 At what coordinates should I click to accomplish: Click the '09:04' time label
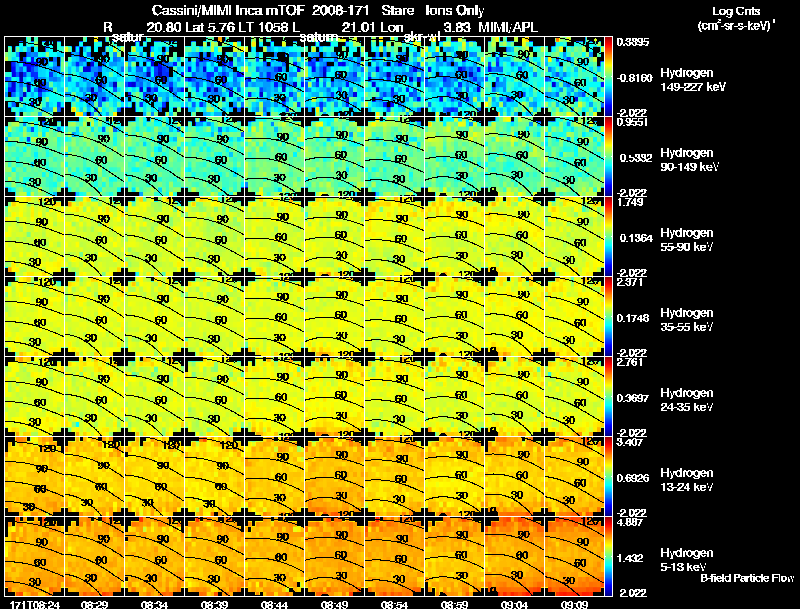[514, 604]
